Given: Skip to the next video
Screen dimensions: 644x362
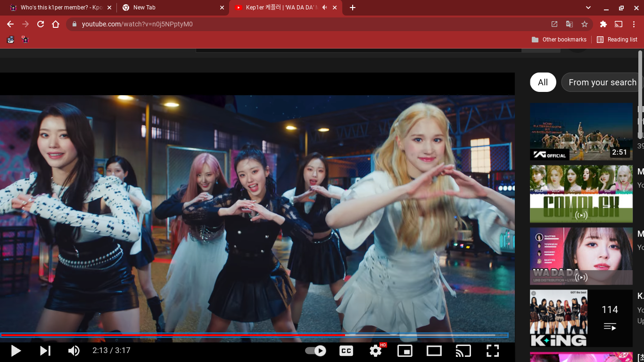Looking at the screenshot, I should pos(45,351).
